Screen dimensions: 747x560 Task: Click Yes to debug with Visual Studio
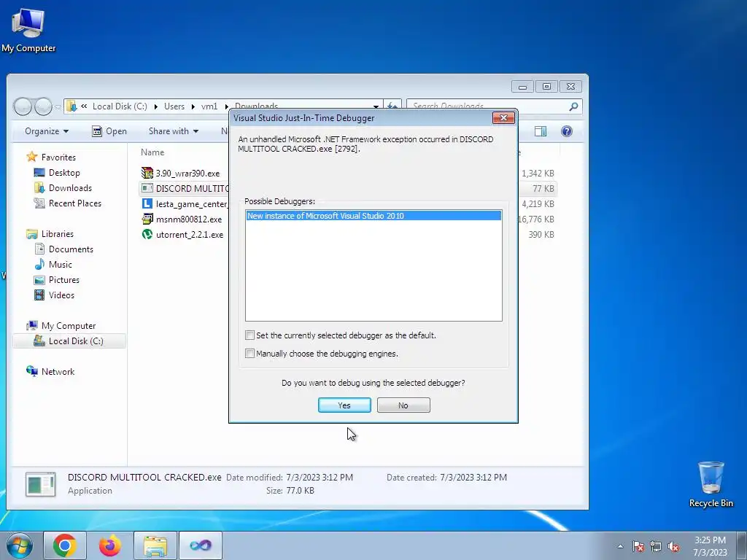pyautogui.click(x=344, y=405)
